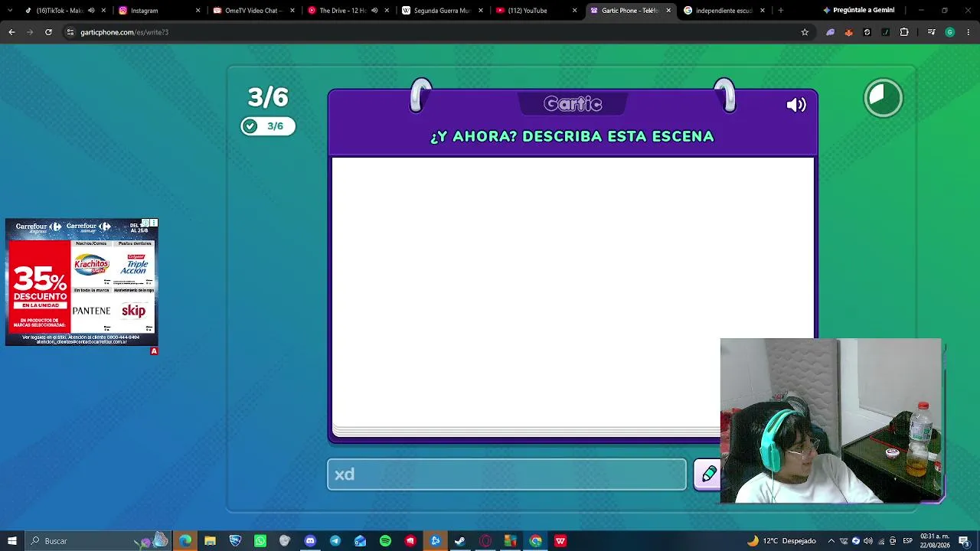
Task: Click the round timer indicator
Action: pyautogui.click(x=884, y=98)
